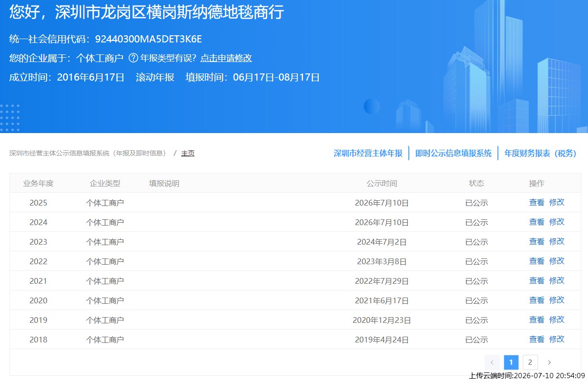This screenshot has height=382, width=588.
Task: Click the 填报说明 column header
Action: [164, 184]
